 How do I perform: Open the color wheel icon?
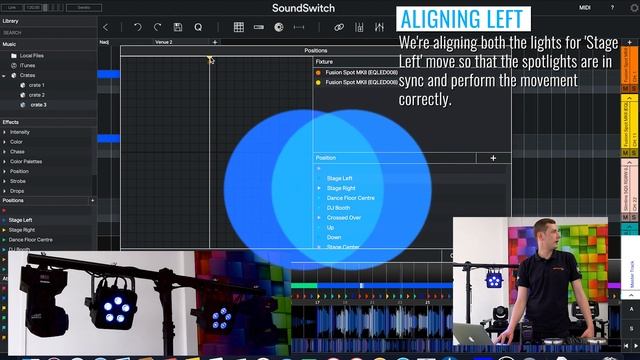coord(279,27)
